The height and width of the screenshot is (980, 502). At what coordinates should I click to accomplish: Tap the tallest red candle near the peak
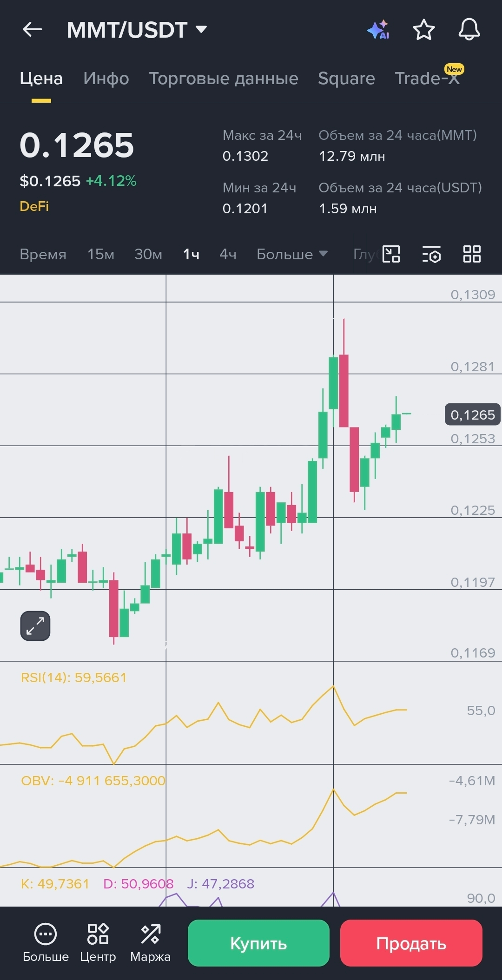coord(344,391)
